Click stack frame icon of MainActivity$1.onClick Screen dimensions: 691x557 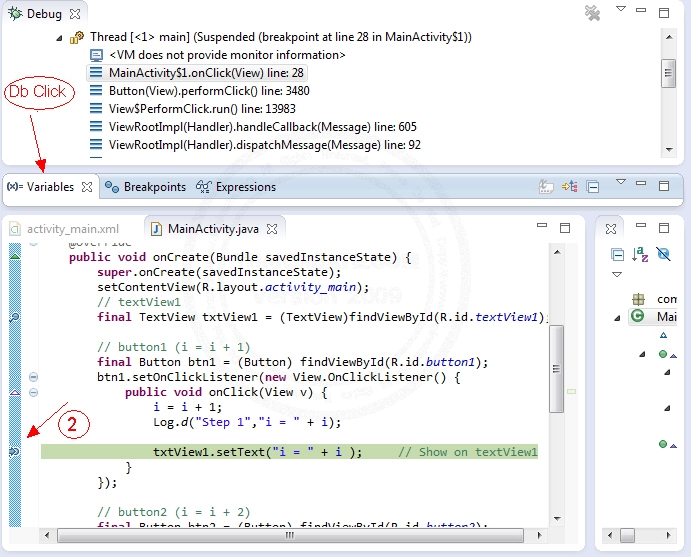click(x=96, y=72)
